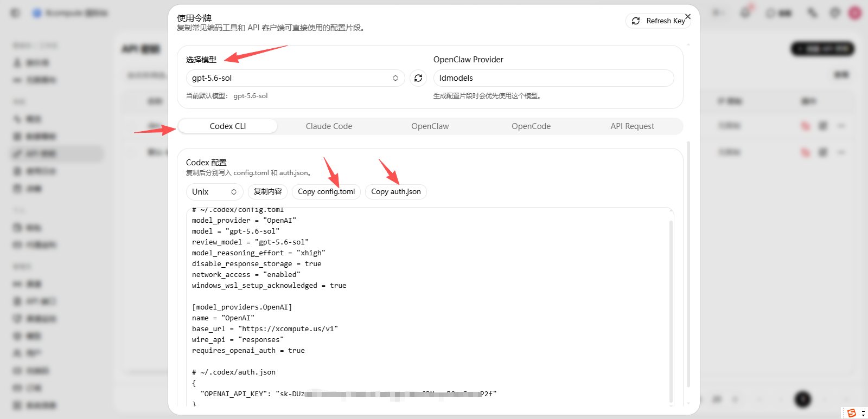The height and width of the screenshot is (419, 868).
Task: Click the Refresh Key button
Action: point(657,21)
